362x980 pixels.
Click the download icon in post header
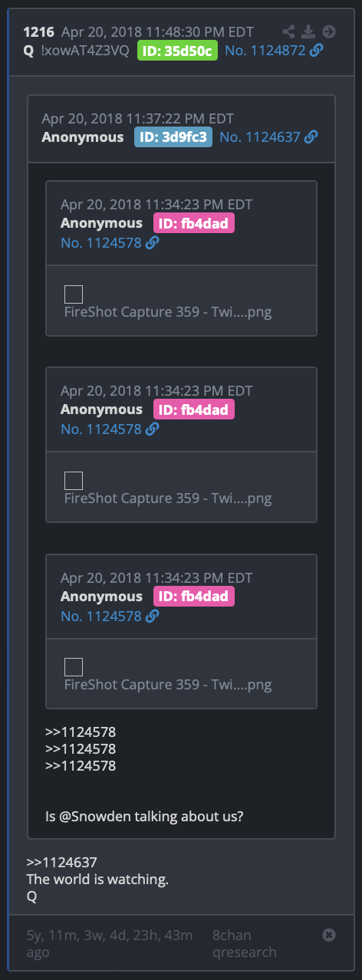pyautogui.click(x=308, y=31)
